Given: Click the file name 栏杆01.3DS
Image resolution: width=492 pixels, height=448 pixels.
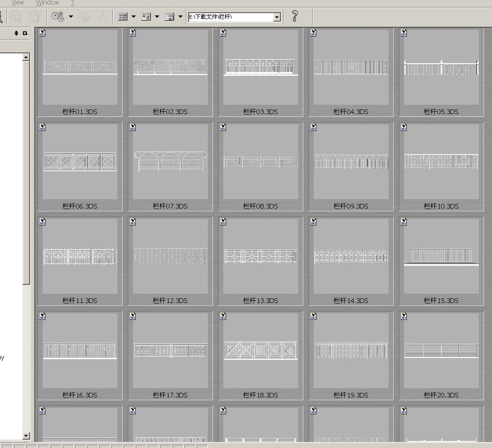Looking at the screenshot, I should pos(80,112).
